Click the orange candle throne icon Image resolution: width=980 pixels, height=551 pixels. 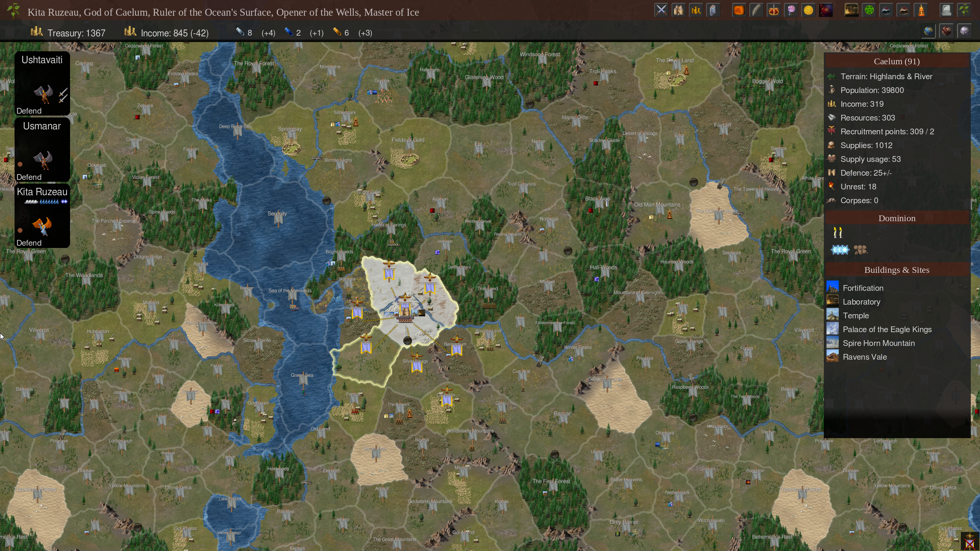pos(921,10)
